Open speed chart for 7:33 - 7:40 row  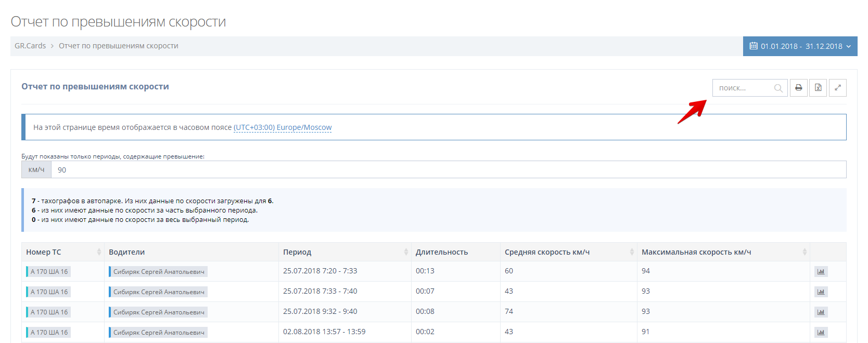tap(821, 292)
